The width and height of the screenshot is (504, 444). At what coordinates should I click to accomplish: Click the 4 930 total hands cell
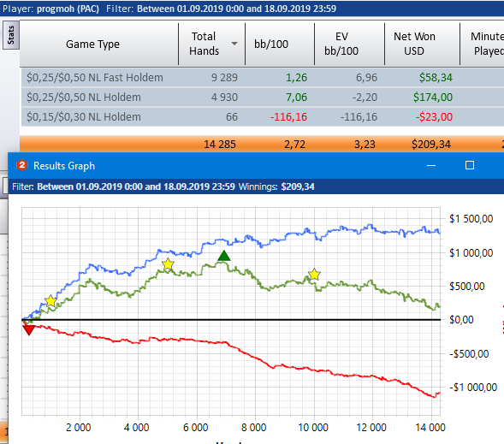224,97
